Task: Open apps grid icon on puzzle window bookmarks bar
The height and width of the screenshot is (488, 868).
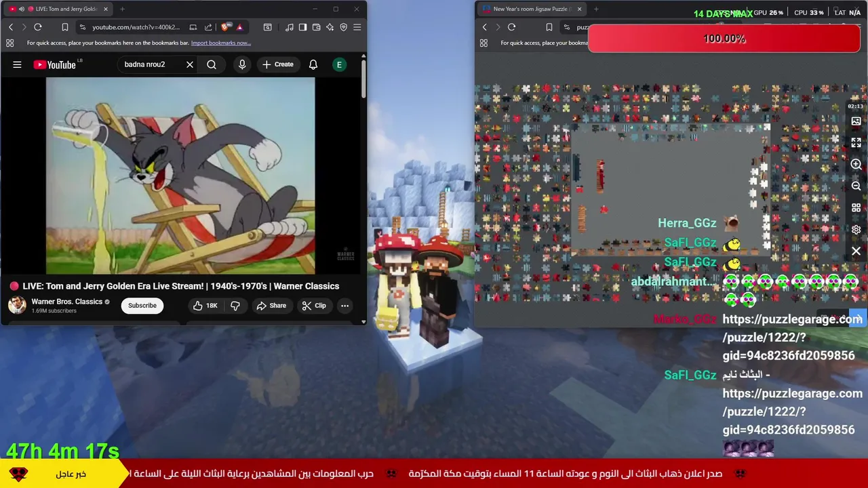Action: 484,43
